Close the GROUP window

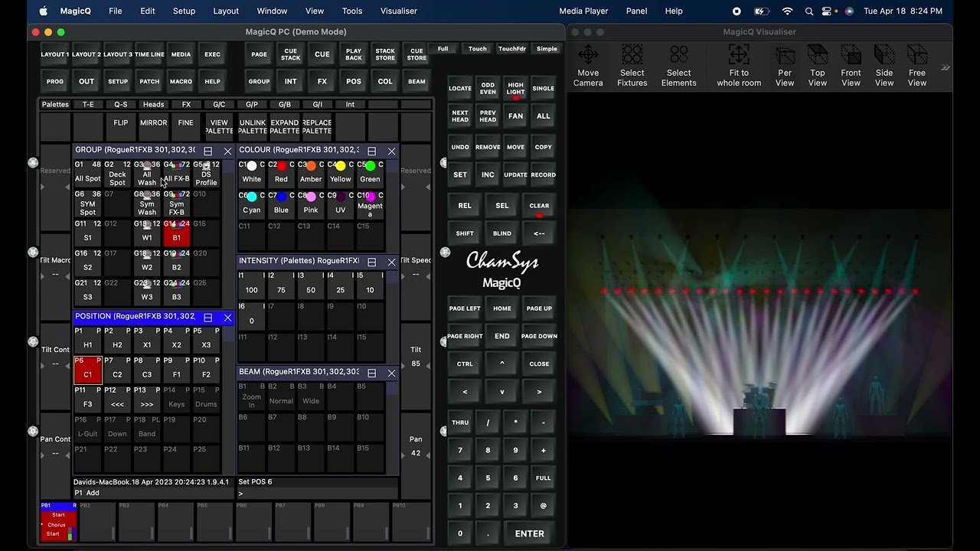coord(227,151)
